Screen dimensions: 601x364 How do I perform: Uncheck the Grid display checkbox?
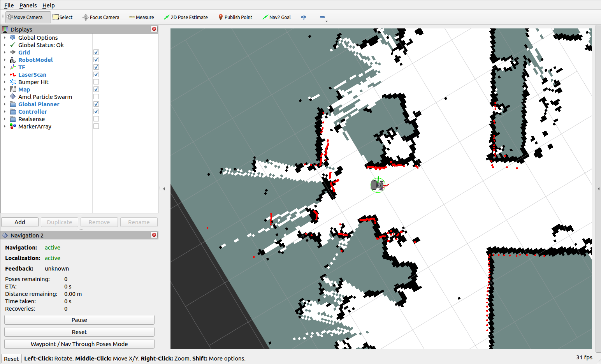pyautogui.click(x=96, y=52)
